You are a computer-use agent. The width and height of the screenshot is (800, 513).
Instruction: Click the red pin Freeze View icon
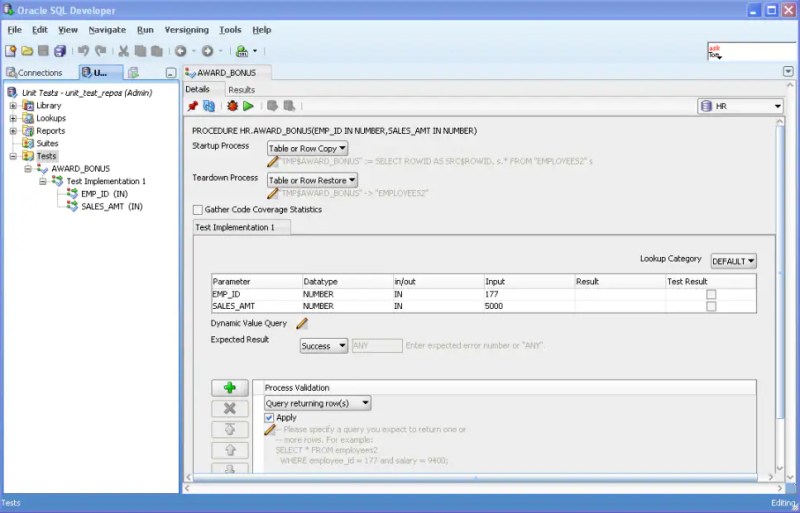[x=193, y=106]
